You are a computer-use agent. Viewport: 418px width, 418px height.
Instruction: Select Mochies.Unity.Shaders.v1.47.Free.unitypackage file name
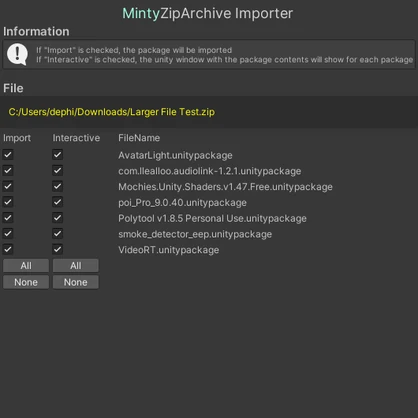[225, 187]
